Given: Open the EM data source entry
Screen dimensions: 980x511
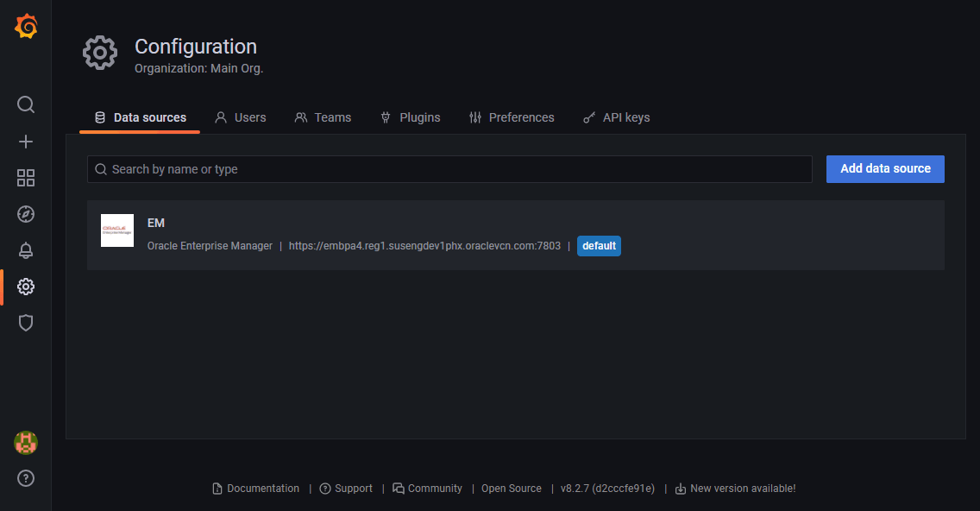Looking at the screenshot, I should [x=155, y=223].
